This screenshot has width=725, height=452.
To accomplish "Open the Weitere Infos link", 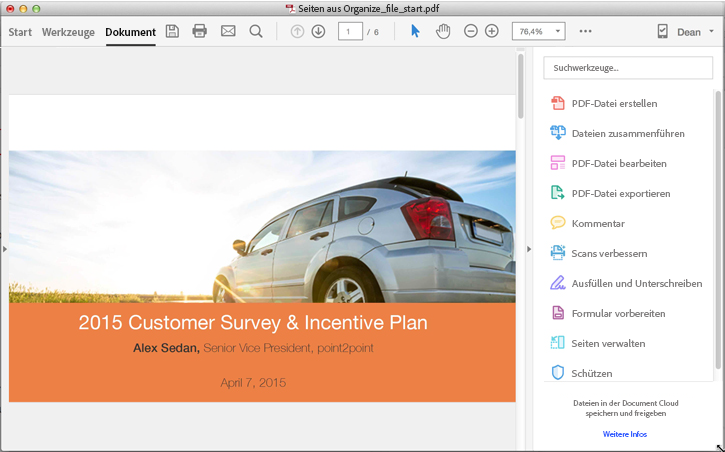I will (625, 434).
